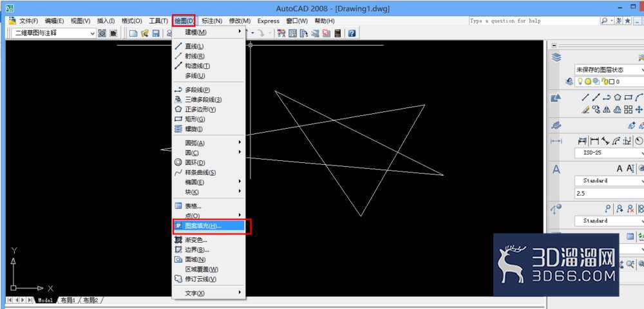Switch to the 布局1 layout tab
This screenshot has height=309, width=644.
[68, 300]
